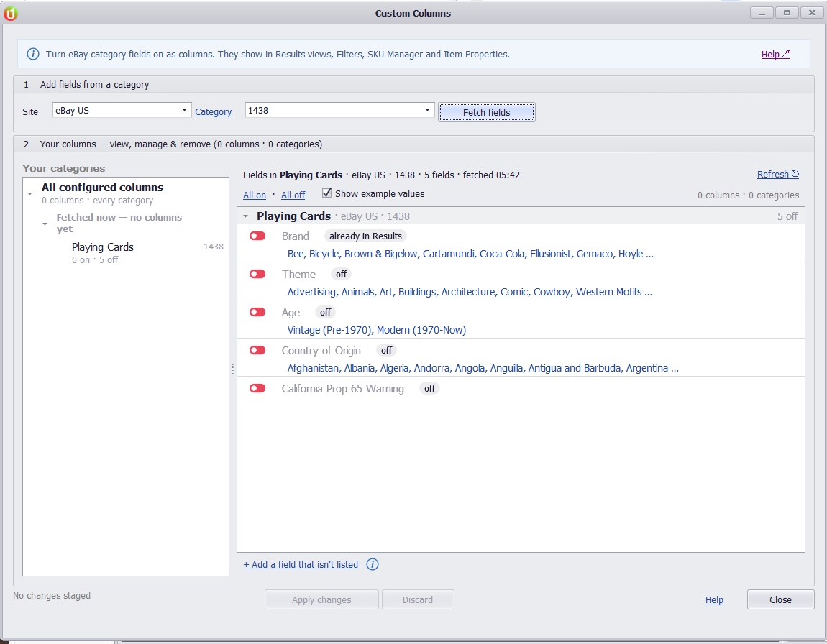Click the Brand example values text
The height and width of the screenshot is (644, 827).
(x=470, y=254)
